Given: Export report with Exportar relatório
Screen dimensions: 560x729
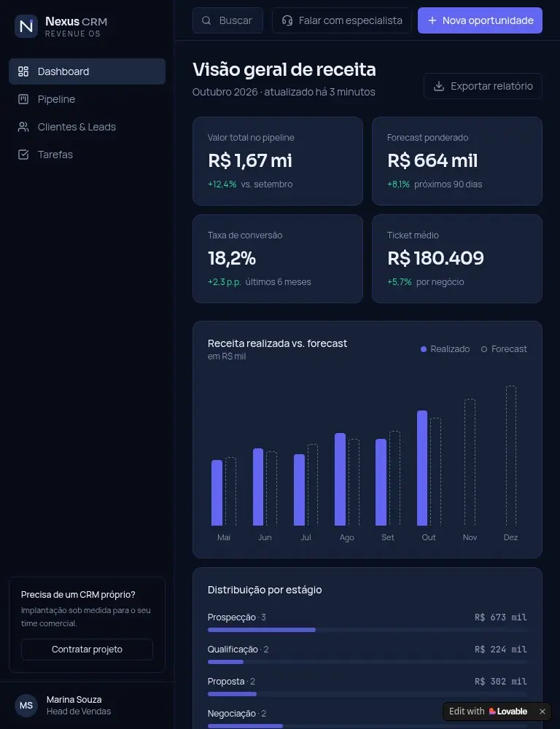Looking at the screenshot, I should point(483,86).
